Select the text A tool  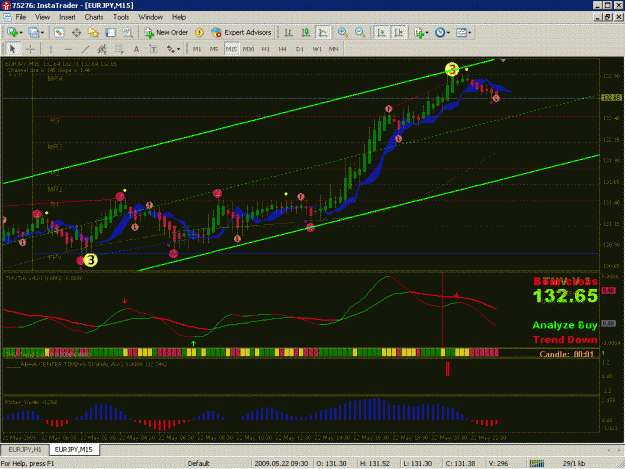point(136,49)
